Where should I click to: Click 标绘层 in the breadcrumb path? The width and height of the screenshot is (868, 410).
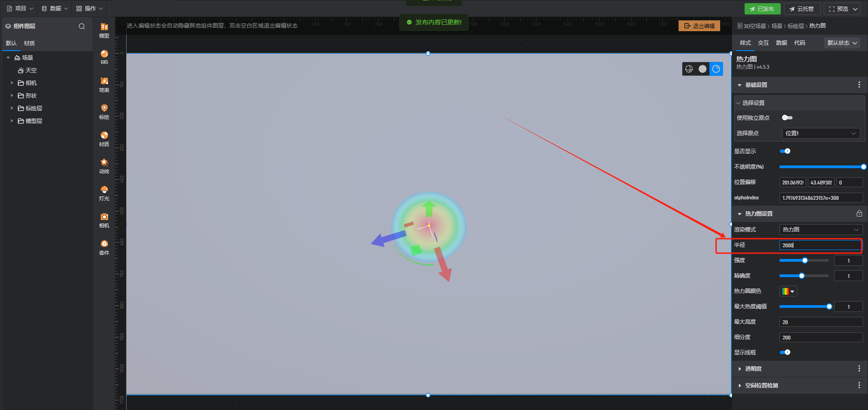(x=796, y=26)
